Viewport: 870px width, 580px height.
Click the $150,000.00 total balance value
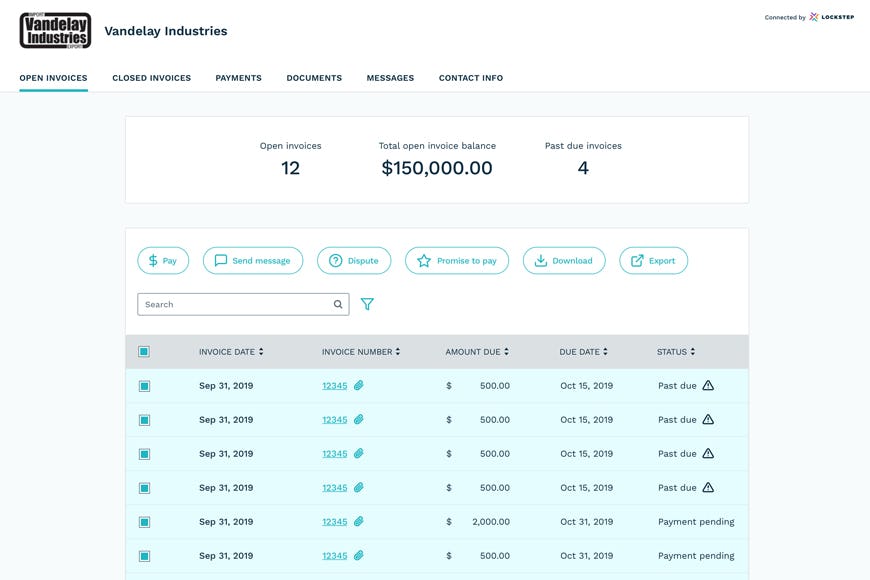pyautogui.click(x=437, y=168)
